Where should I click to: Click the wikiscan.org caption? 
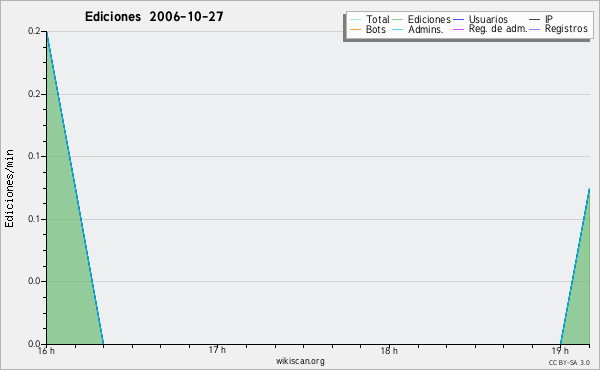(300, 361)
